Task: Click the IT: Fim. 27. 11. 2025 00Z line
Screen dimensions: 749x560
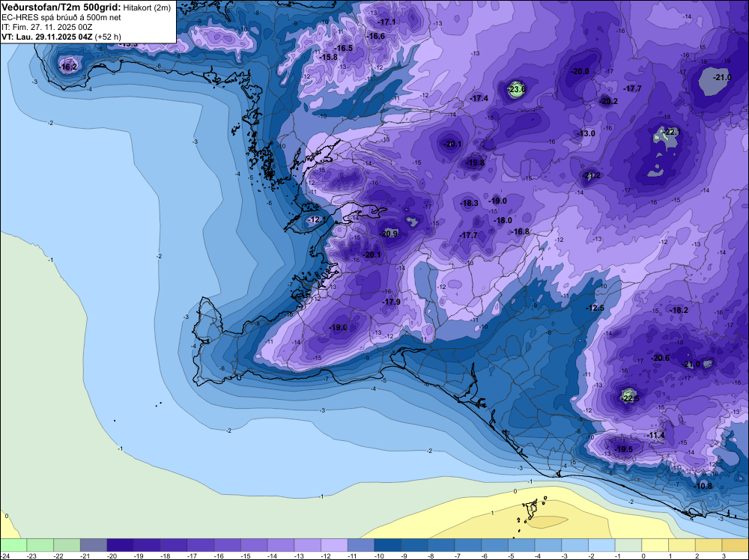Action: (45, 27)
